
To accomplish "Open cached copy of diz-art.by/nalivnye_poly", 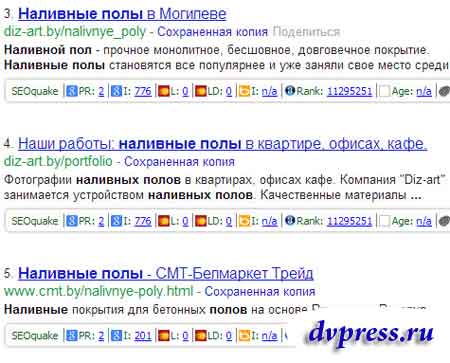I will (212, 32).
